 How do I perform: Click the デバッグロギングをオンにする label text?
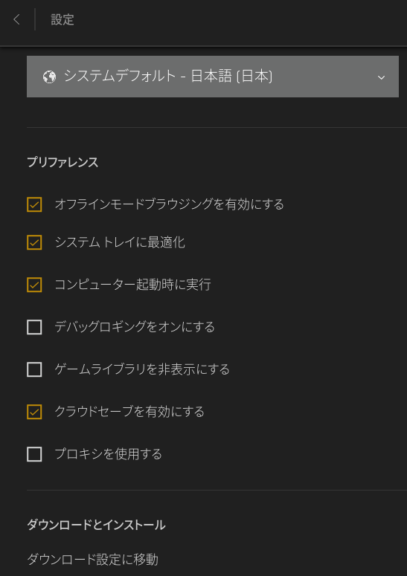tap(135, 327)
